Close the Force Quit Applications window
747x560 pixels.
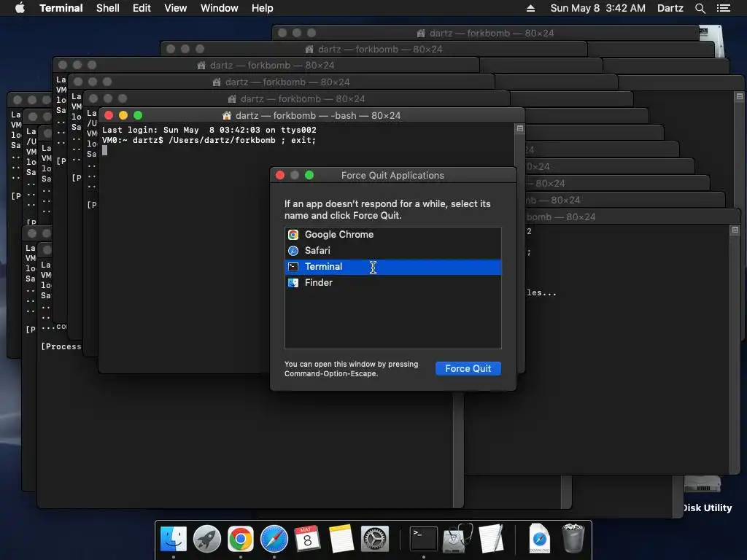pos(280,175)
